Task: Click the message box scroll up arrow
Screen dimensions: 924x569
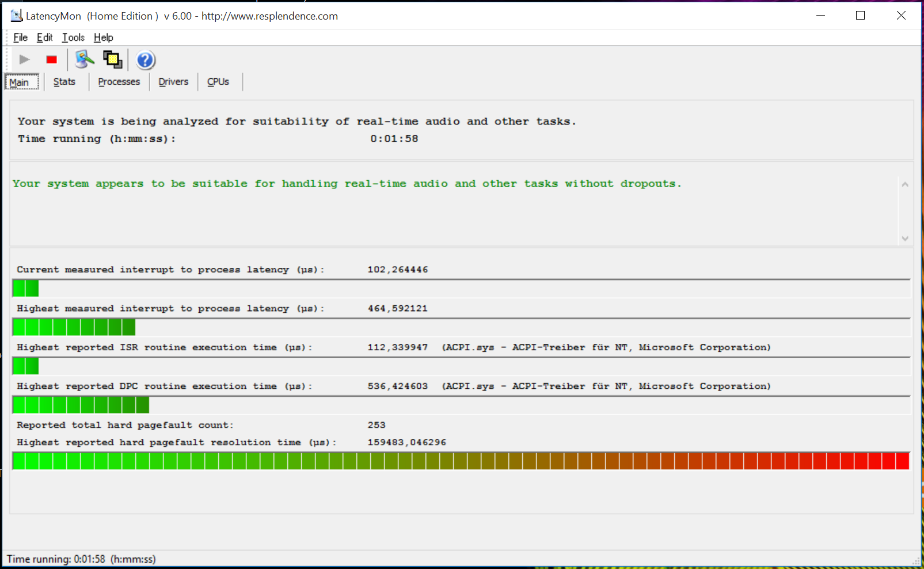Action: pyautogui.click(x=905, y=184)
